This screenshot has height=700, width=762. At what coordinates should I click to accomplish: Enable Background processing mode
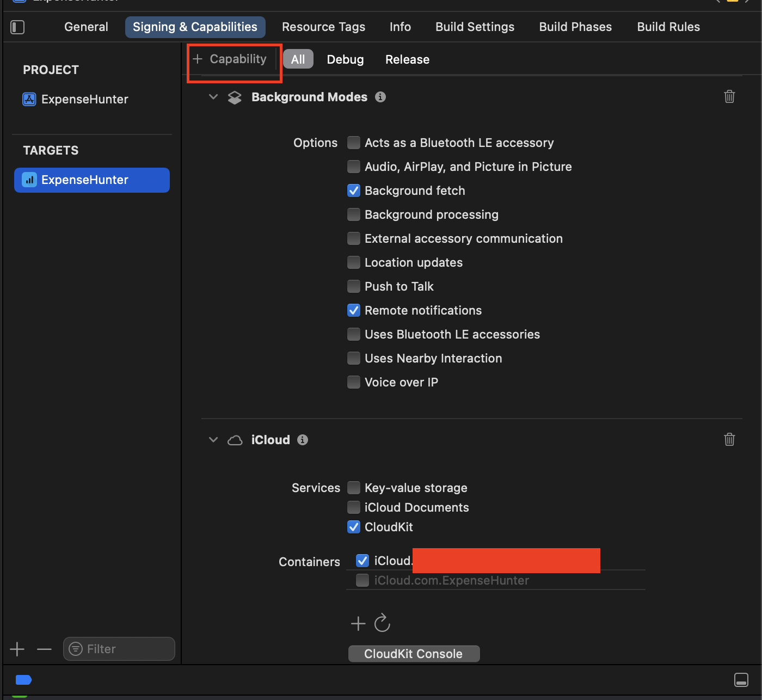pyautogui.click(x=354, y=214)
